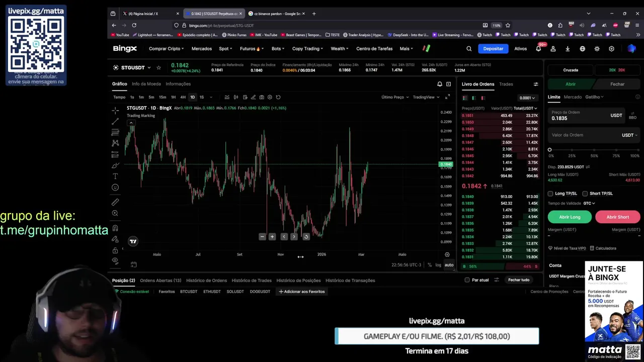This screenshot has width=644, height=362.
Task: Enable the Long TP/SL checkbox
Action: 550,194
